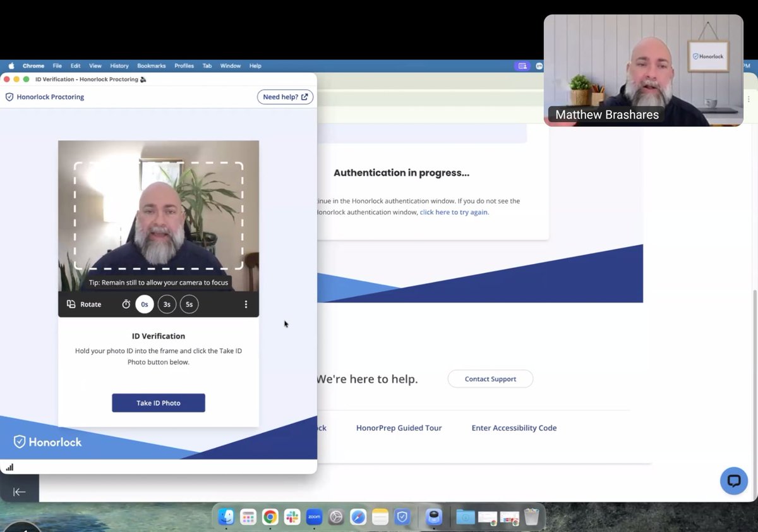Click the 'Authentication in progress...' heading
The image size is (758, 532).
(401, 172)
